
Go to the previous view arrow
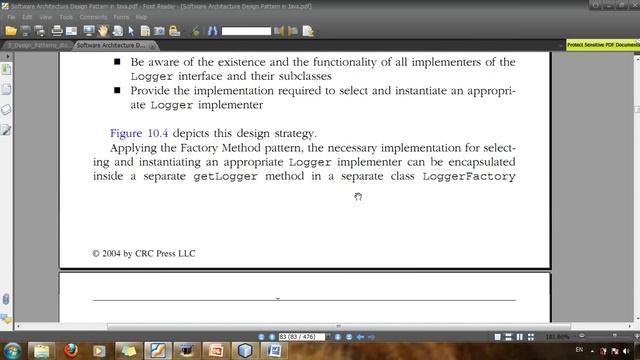click(x=360, y=337)
